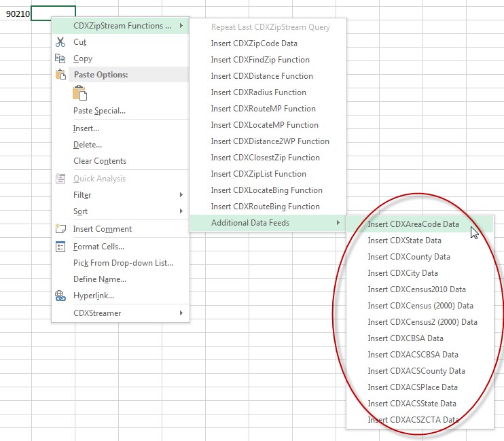The image size is (504, 441).
Task: Select Insert CDXACSPlace Data
Action: pyautogui.click(x=420, y=387)
